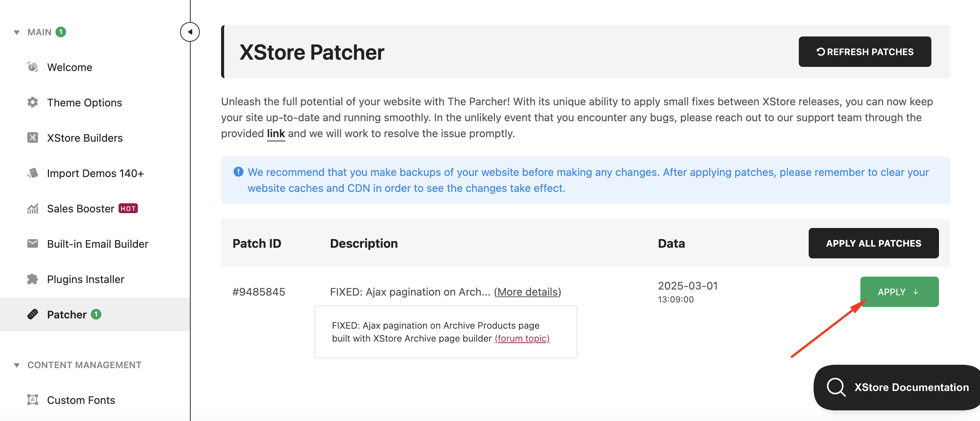The image size is (980, 421).
Task: Apply patch #9485845 with green button
Action: point(899,292)
